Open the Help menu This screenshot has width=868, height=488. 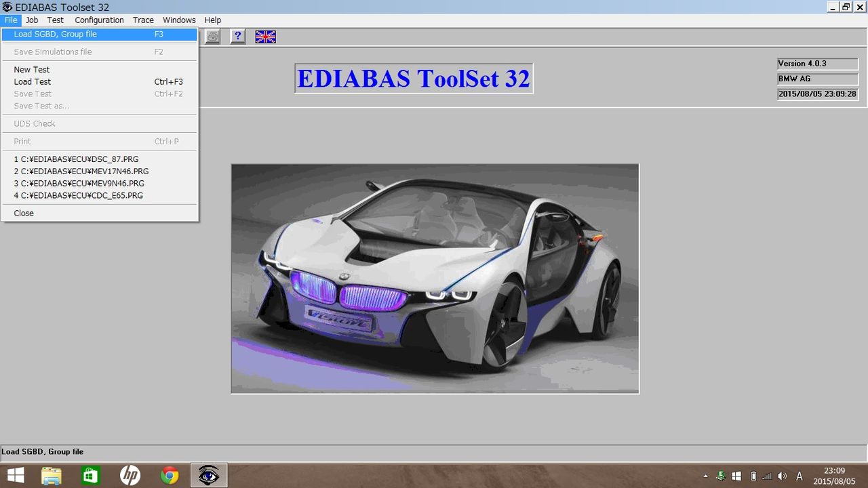pos(213,20)
